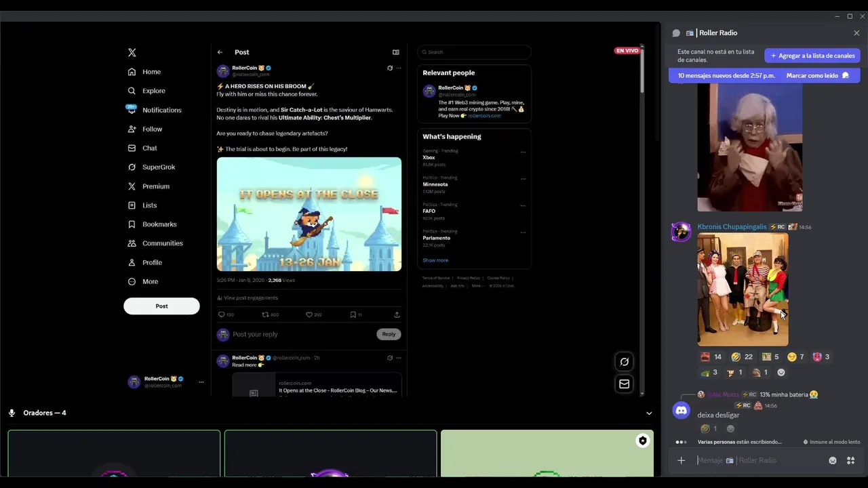This screenshot has width=868, height=488.
Task: Toggle the smirking face reaction with 7
Action: pyautogui.click(x=795, y=357)
